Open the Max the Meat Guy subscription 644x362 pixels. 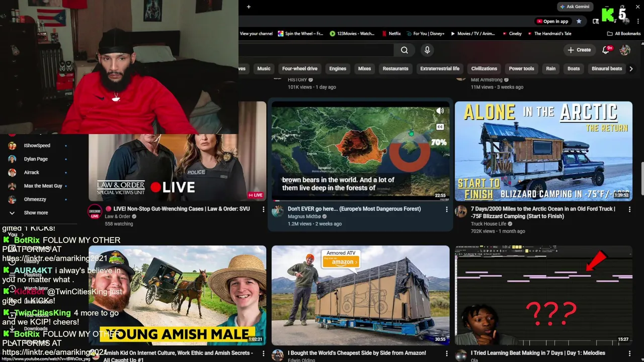click(43, 186)
